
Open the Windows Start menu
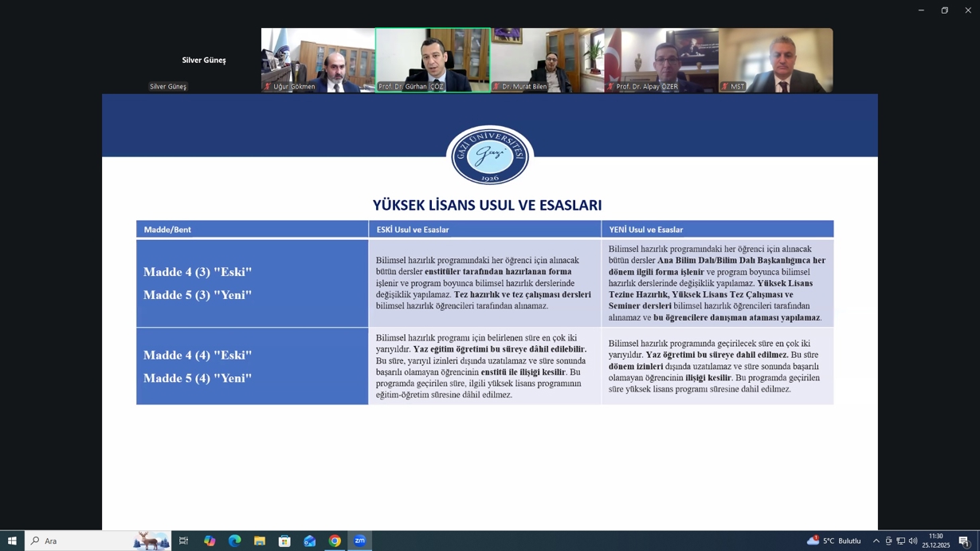12,541
